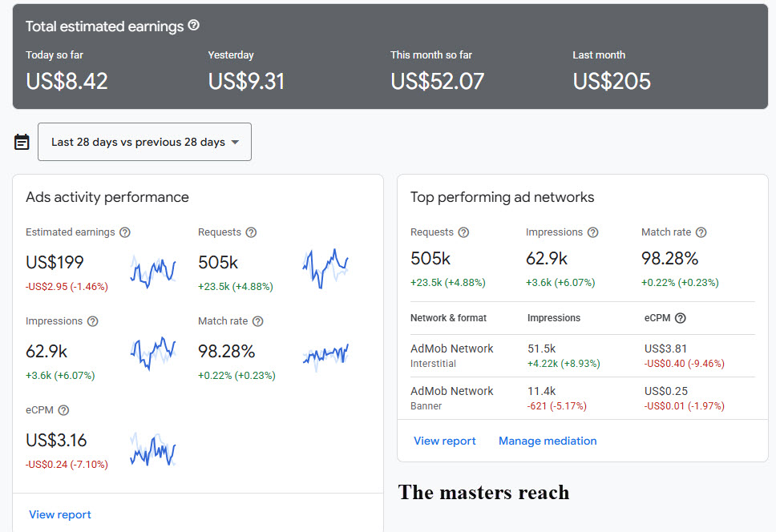The image size is (776, 532).
Task: Open View report link in Ads activity performance
Action: tap(60, 514)
